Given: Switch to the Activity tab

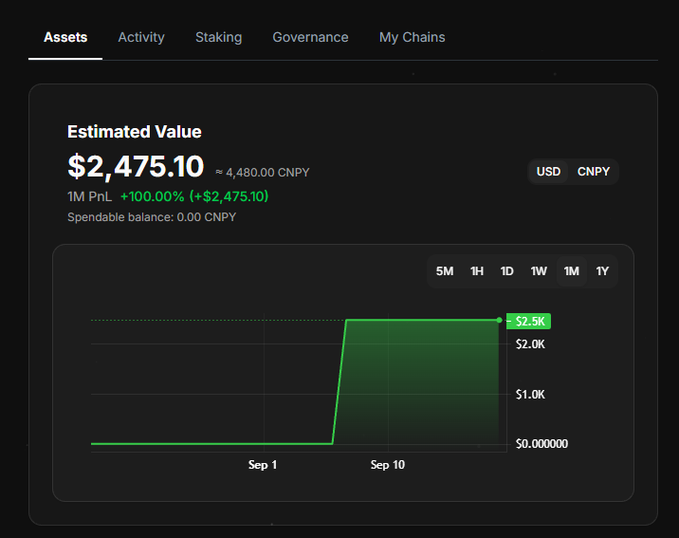Looking at the screenshot, I should [x=141, y=38].
